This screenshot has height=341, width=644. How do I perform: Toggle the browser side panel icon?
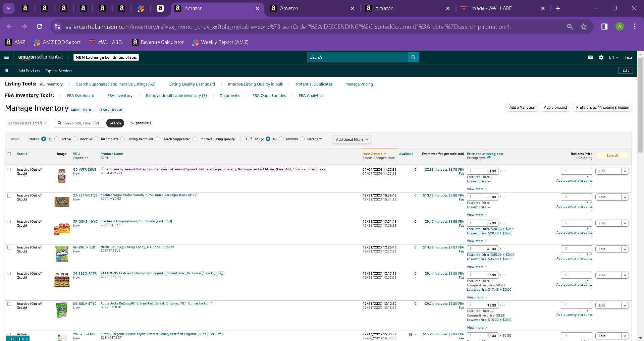pyautogui.click(x=604, y=26)
